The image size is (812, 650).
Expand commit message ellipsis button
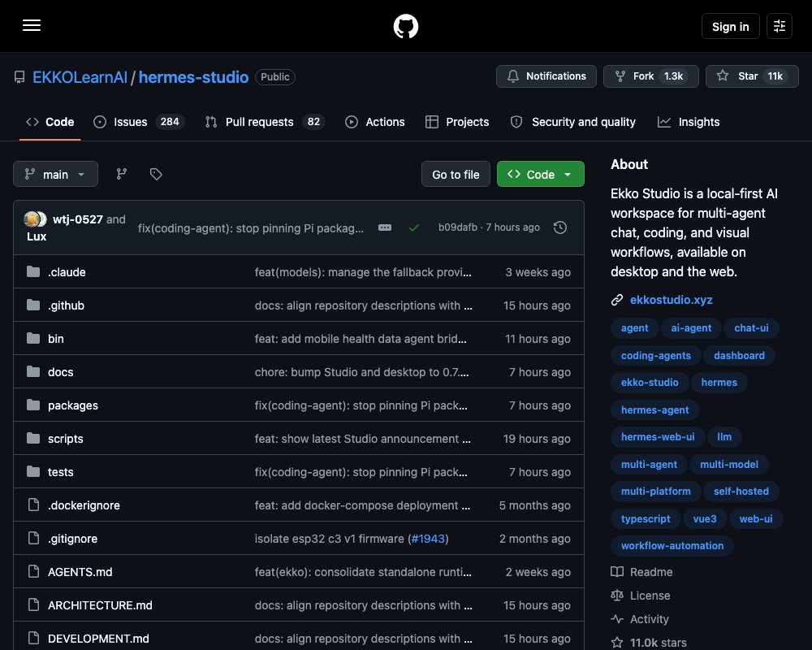click(x=385, y=227)
